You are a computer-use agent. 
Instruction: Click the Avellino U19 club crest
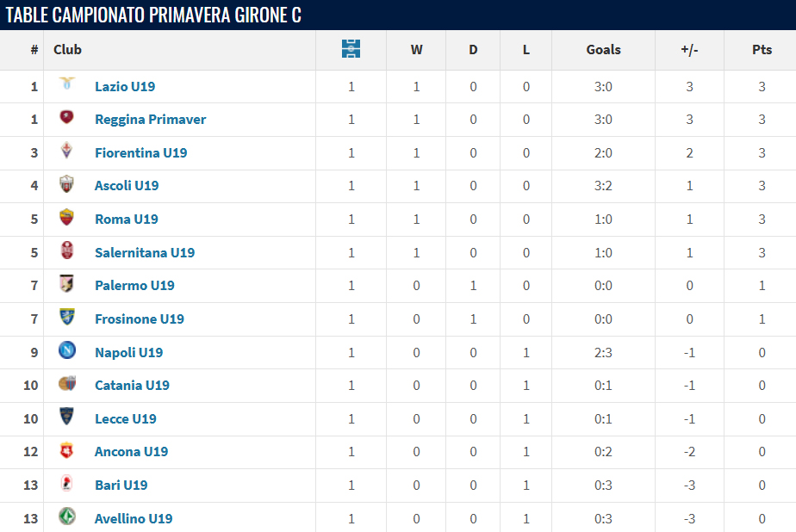66,517
